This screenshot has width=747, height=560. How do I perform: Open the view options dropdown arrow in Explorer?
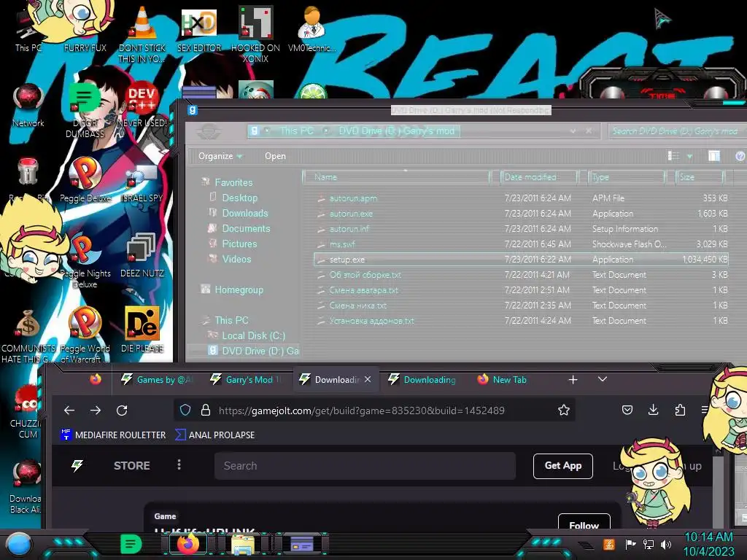tap(689, 156)
